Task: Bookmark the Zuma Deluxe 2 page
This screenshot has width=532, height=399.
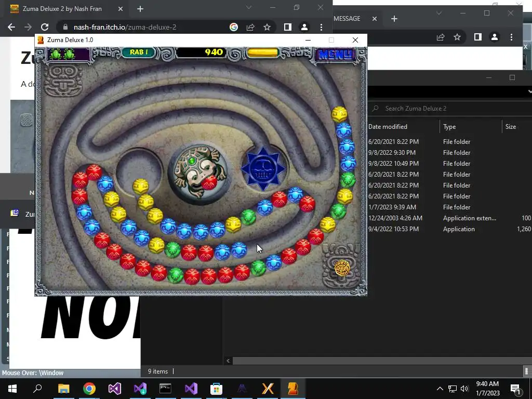Action: tap(267, 27)
